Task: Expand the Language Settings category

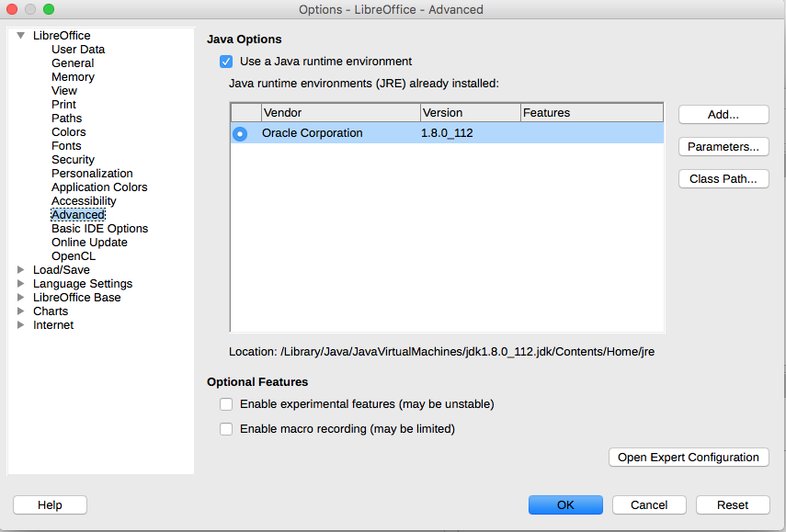Action: (20, 283)
